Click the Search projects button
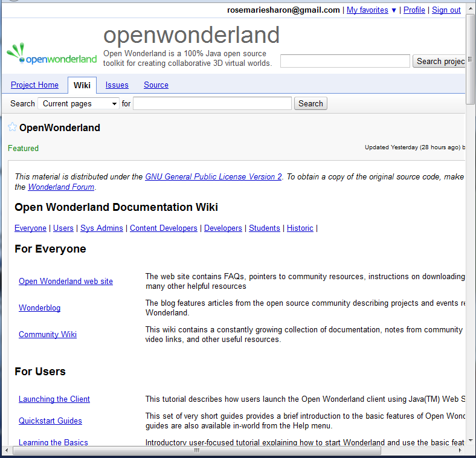 [x=439, y=62]
